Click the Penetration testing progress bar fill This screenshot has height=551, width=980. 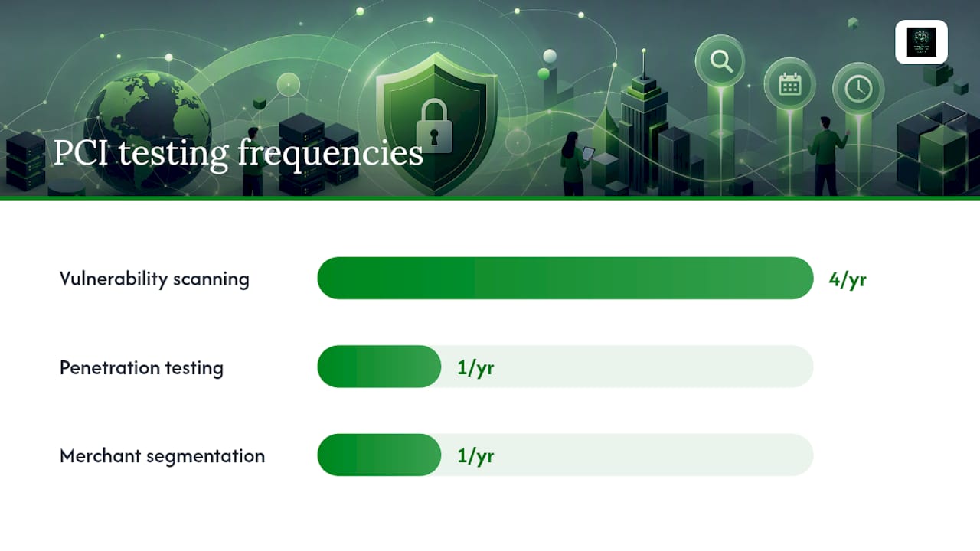(x=379, y=367)
